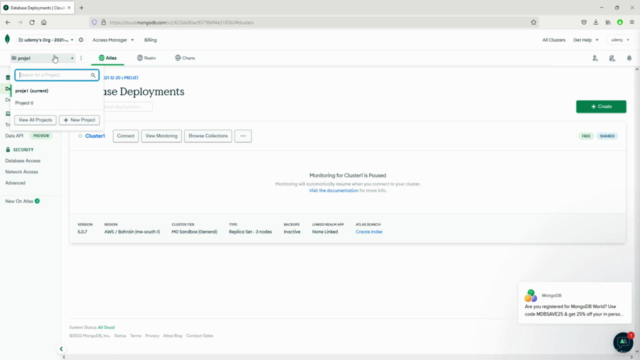This screenshot has height=360, width=640.
Task: Click the MongoDB leaf logo
Action: (x=7, y=39)
